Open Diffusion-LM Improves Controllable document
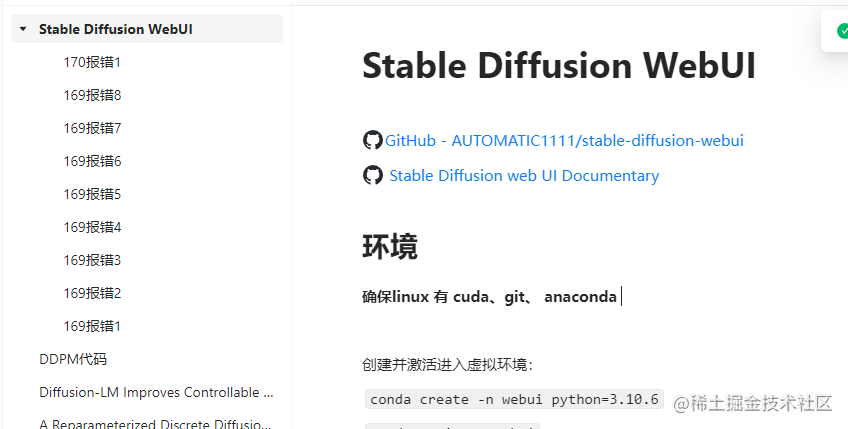This screenshot has height=429, width=848. click(x=156, y=392)
